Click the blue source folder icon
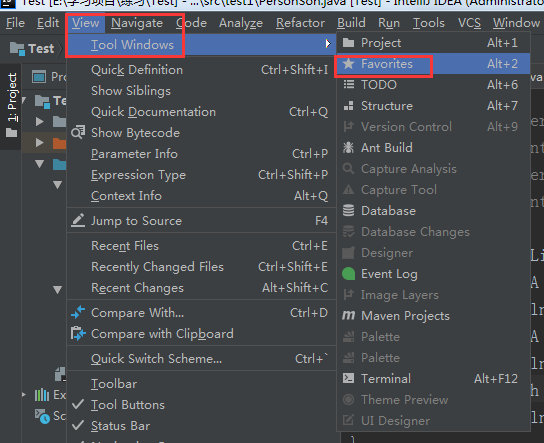544x443 pixels. (x=59, y=164)
